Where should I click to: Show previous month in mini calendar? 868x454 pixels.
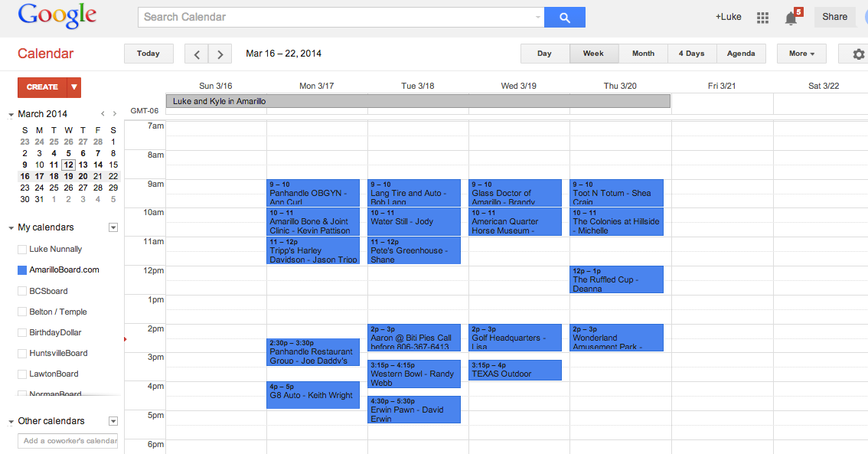[x=103, y=113]
